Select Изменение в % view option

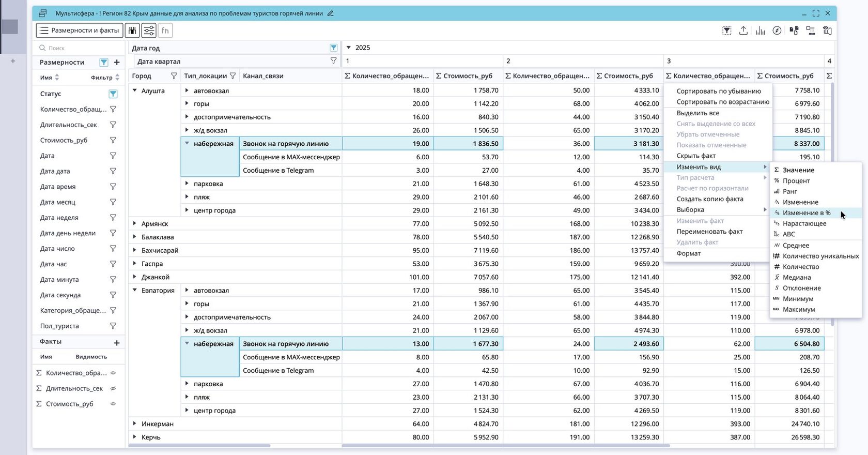(816, 213)
